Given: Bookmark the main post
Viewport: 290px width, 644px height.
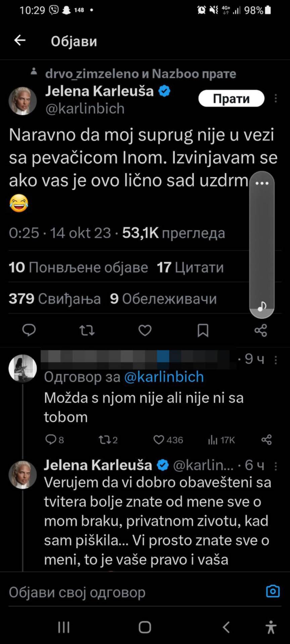Looking at the screenshot, I should click(203, 331).
